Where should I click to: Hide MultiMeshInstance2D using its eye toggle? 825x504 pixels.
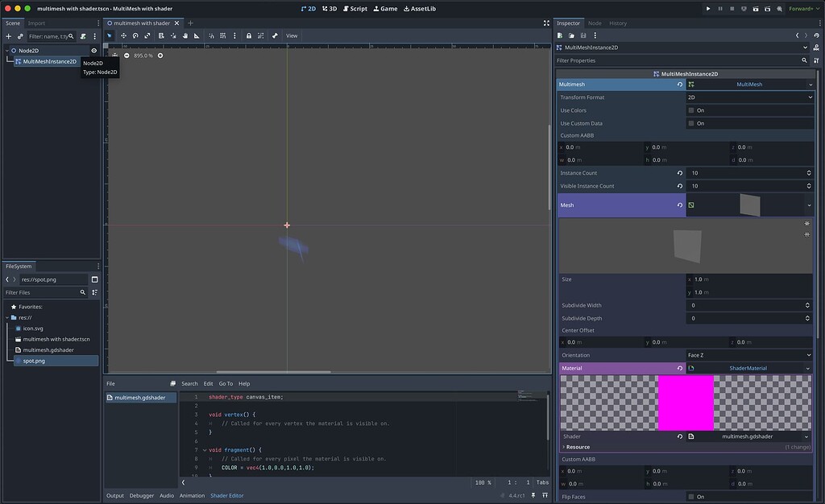(93, 61)
